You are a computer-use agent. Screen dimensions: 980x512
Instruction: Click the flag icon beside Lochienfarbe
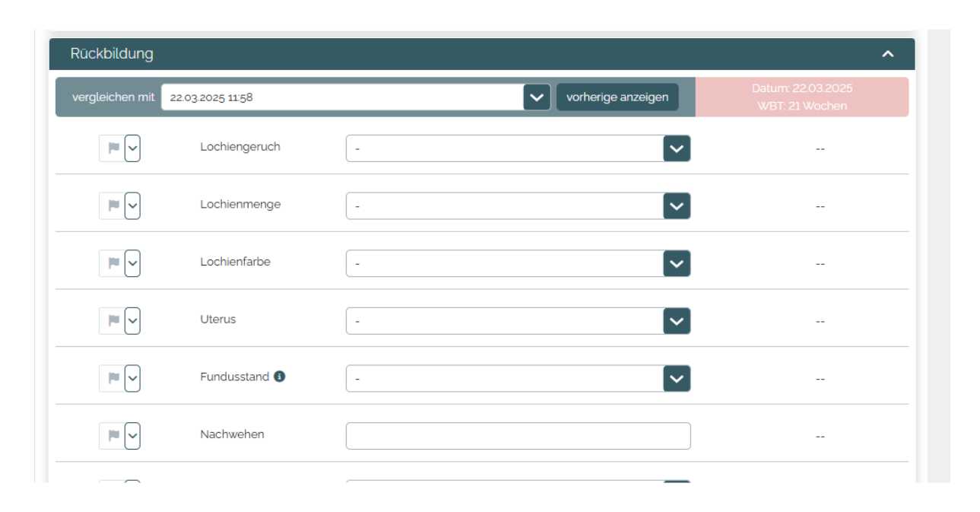[x=113, y=263]
